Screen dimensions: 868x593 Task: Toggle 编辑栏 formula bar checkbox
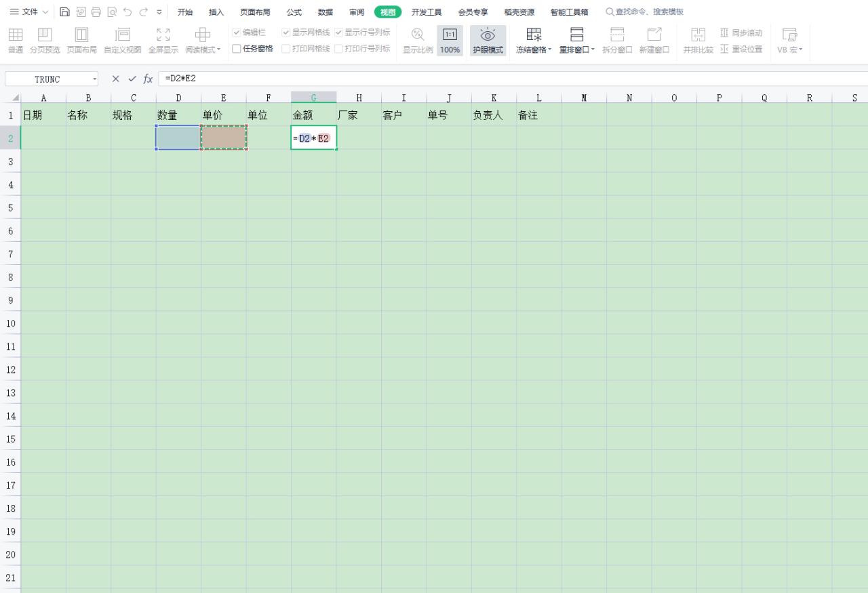tap(237, 33)
